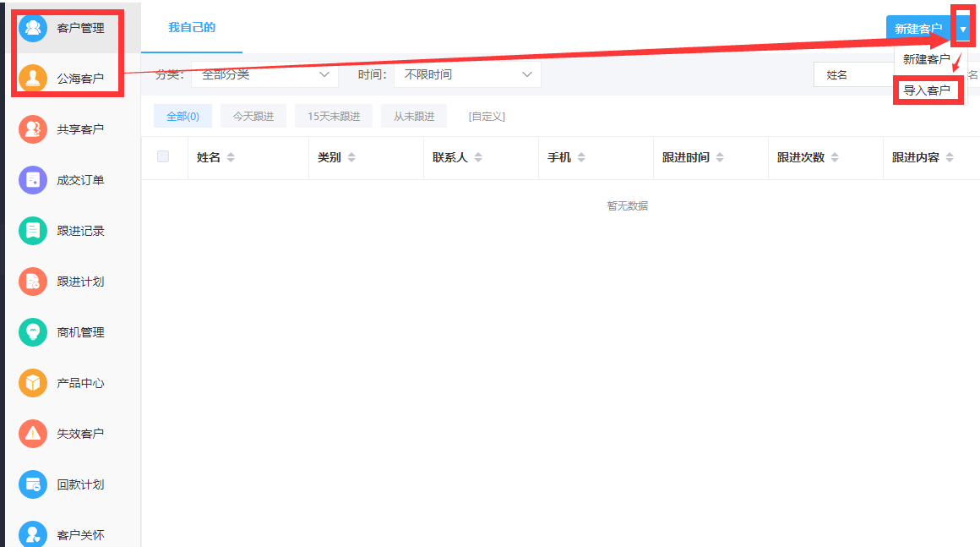Click the 跟进时间 column header text

click(686, 157)
